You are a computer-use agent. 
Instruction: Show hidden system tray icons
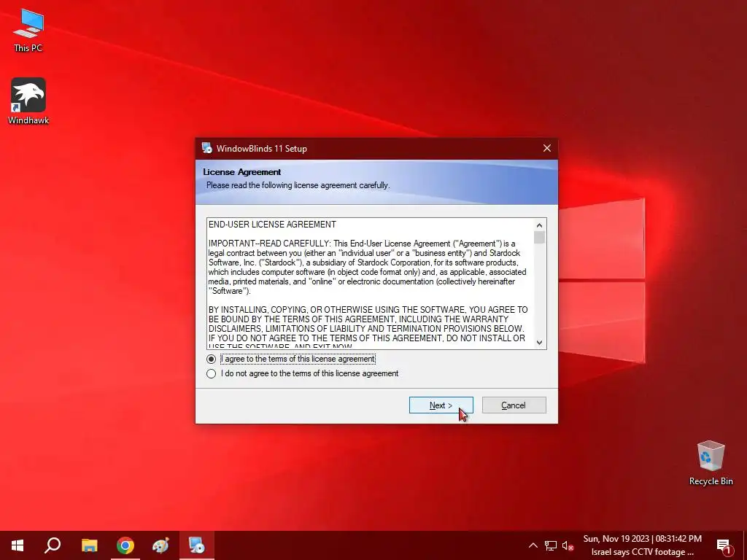[533, 545]
